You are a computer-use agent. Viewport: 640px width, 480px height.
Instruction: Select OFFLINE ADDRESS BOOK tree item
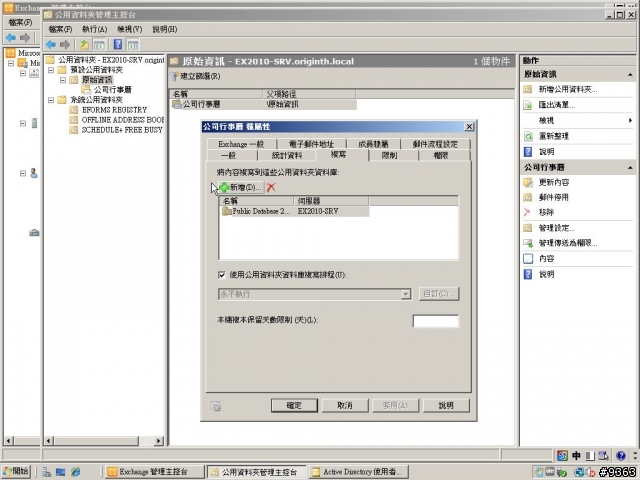(x=122, y=120)
